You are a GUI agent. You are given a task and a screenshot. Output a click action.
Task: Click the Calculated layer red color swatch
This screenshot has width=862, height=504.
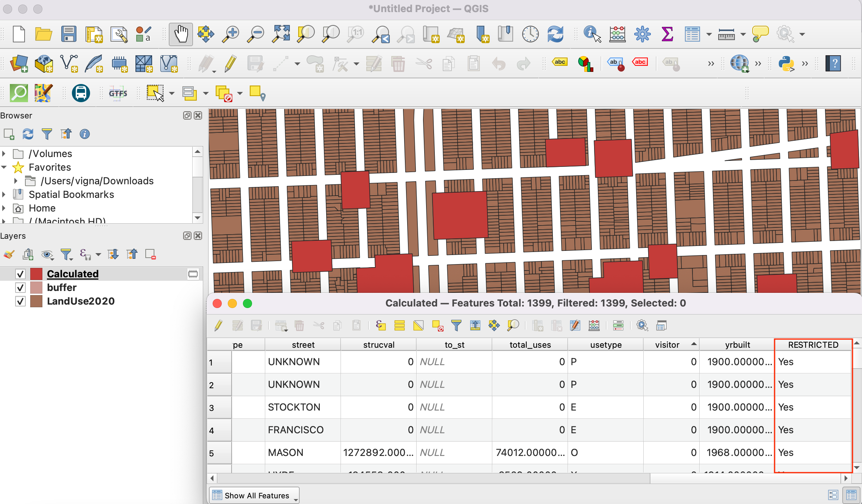(x=36, y=274)
